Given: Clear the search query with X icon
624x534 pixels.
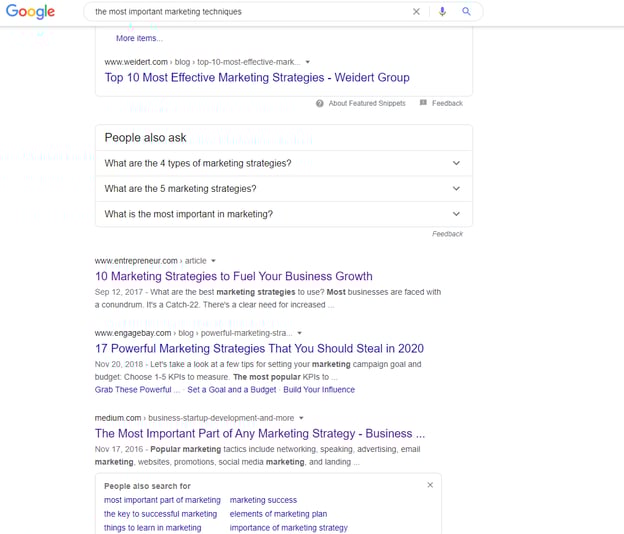Looking at the screenshot, I should click(x=416, y=12).
